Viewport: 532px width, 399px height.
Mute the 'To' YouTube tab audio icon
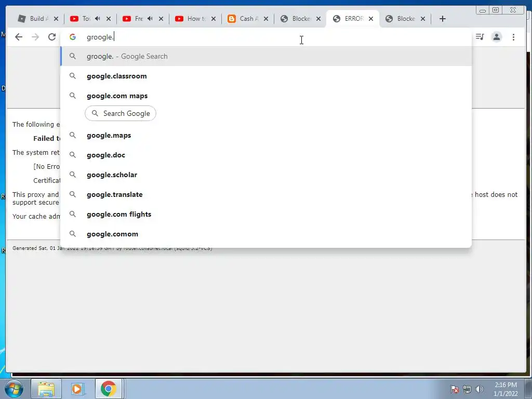pyautogui.click(x=97, y=18)
